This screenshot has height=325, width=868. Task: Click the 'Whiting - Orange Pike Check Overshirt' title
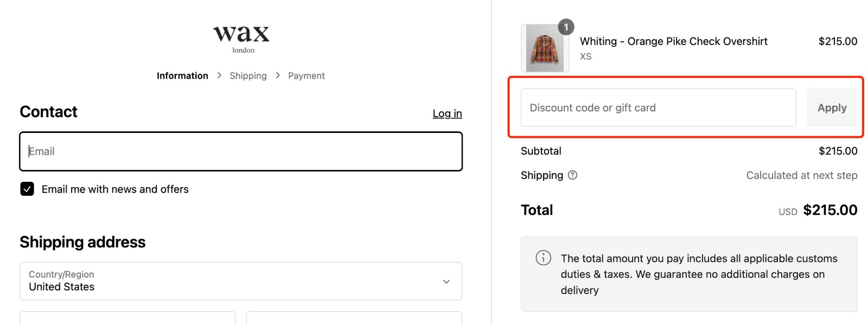pyautogui.click(x=674, y=41)
